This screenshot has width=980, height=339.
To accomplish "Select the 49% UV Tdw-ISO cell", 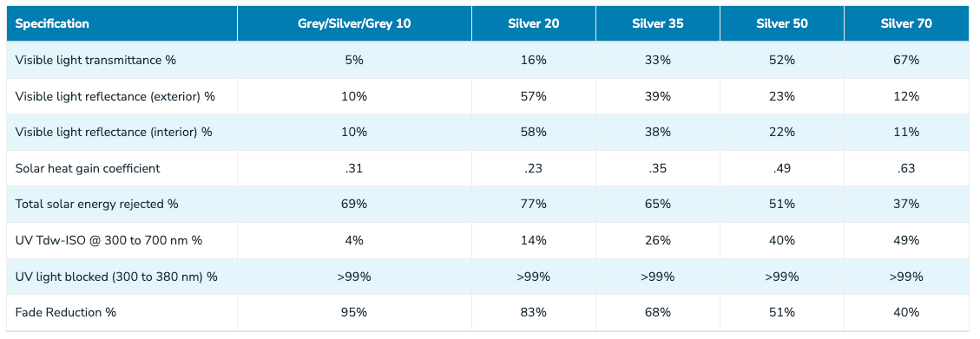I will point(906,240).
